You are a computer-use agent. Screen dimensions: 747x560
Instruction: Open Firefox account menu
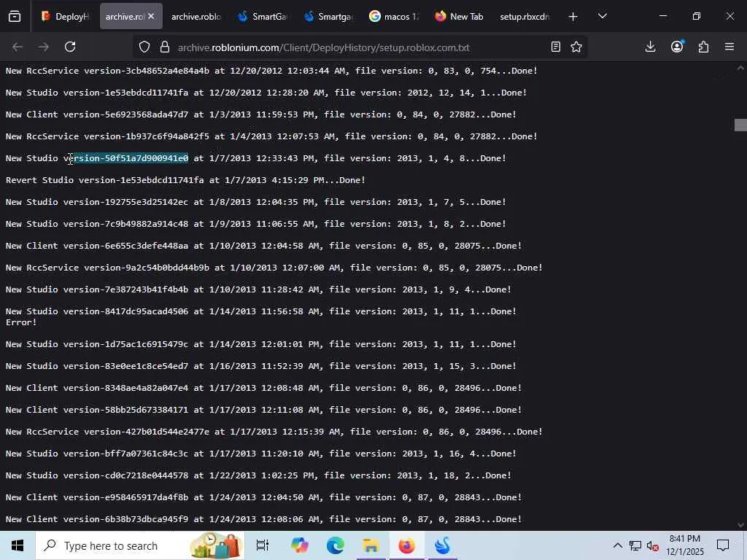677,47
